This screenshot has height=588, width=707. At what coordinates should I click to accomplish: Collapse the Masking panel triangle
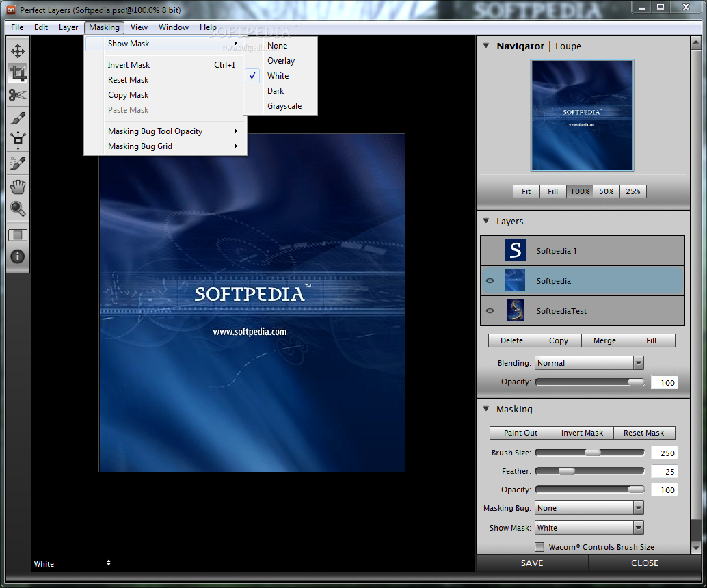pyautogui.click(x=486, y=409)
